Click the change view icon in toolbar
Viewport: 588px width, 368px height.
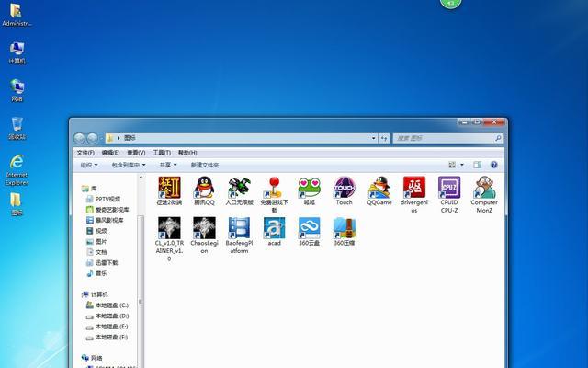452,165
